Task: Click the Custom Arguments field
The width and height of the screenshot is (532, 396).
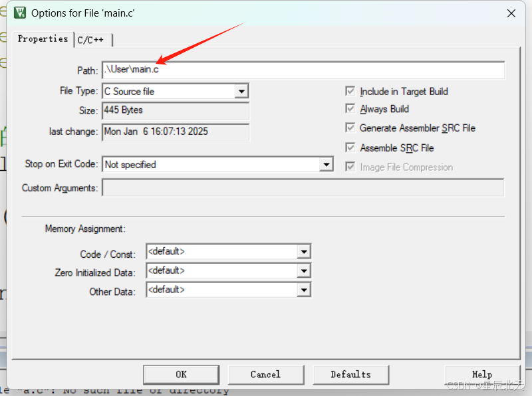Action: (303, 188)
